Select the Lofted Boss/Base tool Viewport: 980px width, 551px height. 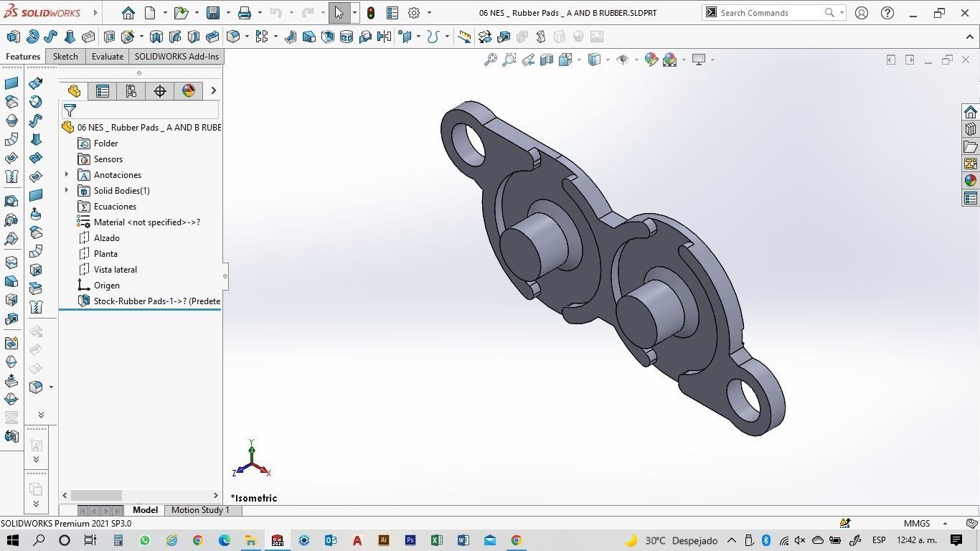pyautogui.click(x=70, y=37)
